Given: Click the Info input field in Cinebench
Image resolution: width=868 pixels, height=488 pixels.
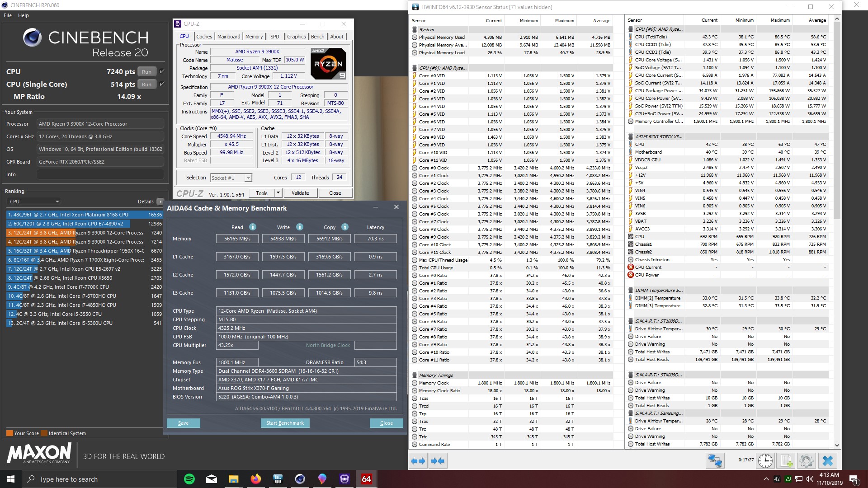Looking at the screenshot, I should [100, 174].
